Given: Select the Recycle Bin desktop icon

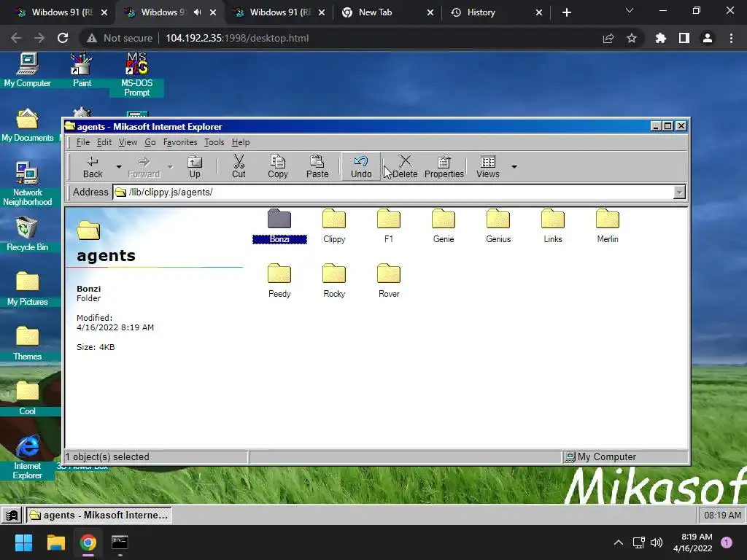Looking at the screenshot, I should [x=27, y=235].
